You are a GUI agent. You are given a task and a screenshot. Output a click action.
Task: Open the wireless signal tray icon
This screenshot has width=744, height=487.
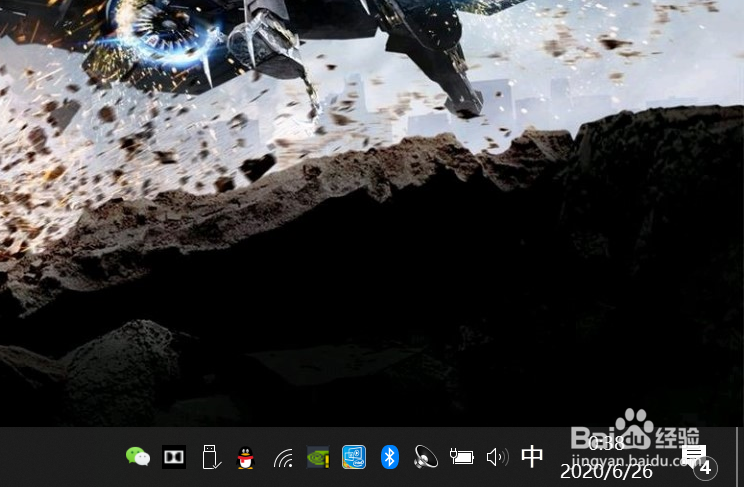[283, 458]
